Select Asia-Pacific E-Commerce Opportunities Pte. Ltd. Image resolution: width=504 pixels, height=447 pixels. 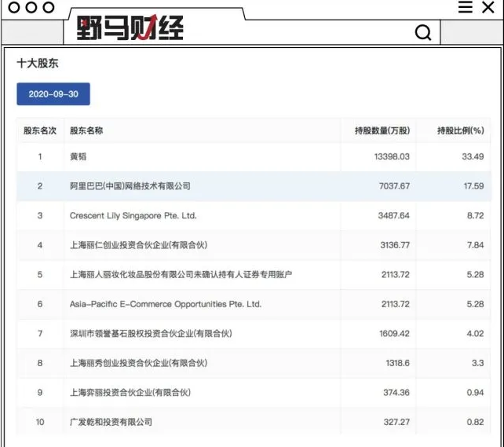[x=166, y=304]
